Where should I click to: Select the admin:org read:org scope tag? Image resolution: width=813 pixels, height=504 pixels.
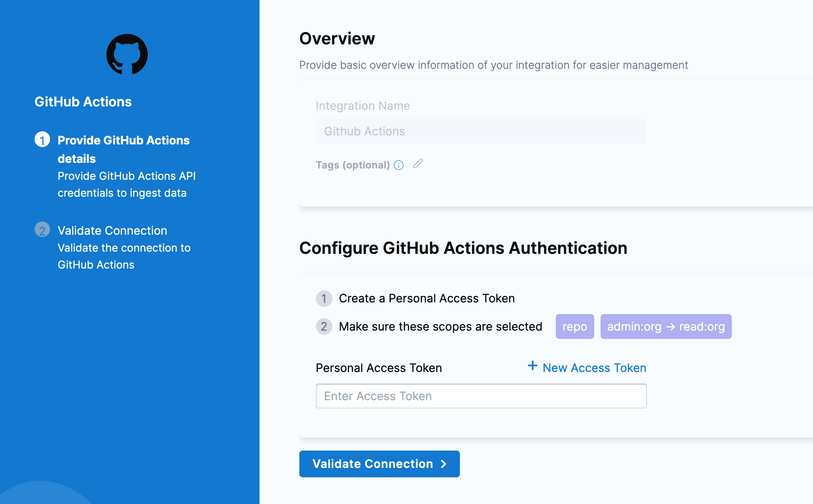click(666, 326)
